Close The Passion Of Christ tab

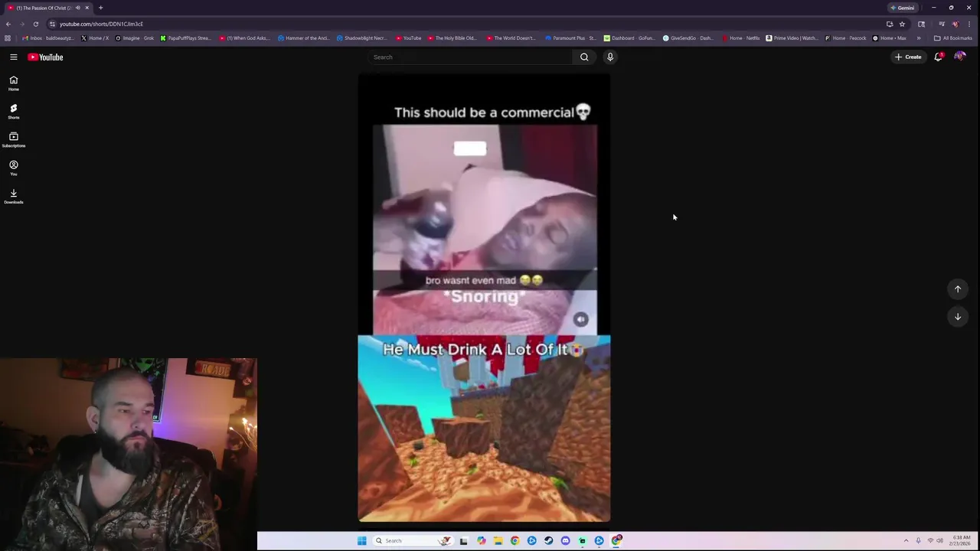coord(87,8)
